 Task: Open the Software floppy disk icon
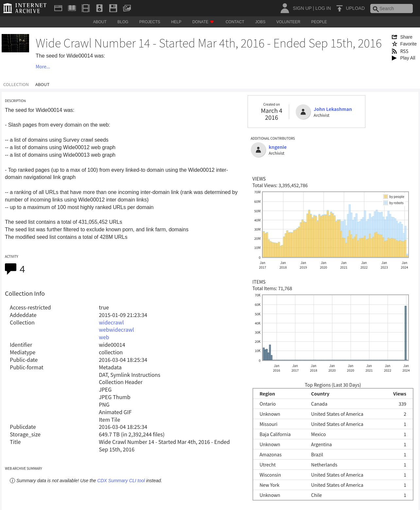tap(113, 8)
